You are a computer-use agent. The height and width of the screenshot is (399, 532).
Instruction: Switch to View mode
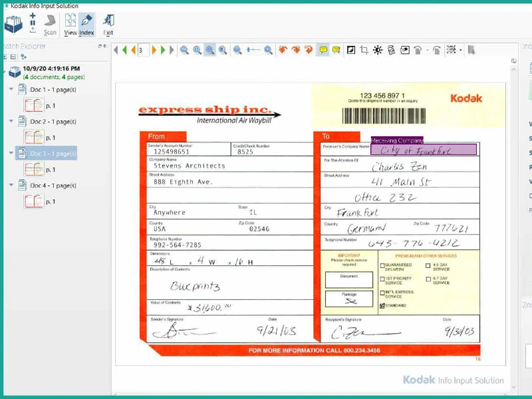point(70,25)
